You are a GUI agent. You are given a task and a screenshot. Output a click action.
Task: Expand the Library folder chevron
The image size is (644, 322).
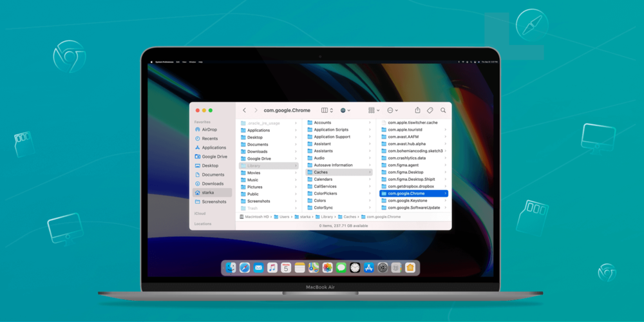tap(296, 166)
